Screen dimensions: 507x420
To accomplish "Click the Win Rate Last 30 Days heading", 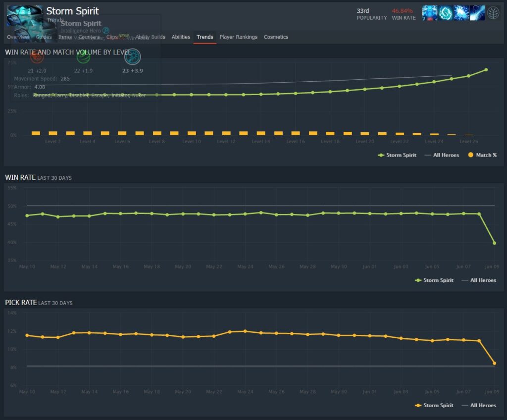I will 39,177.
